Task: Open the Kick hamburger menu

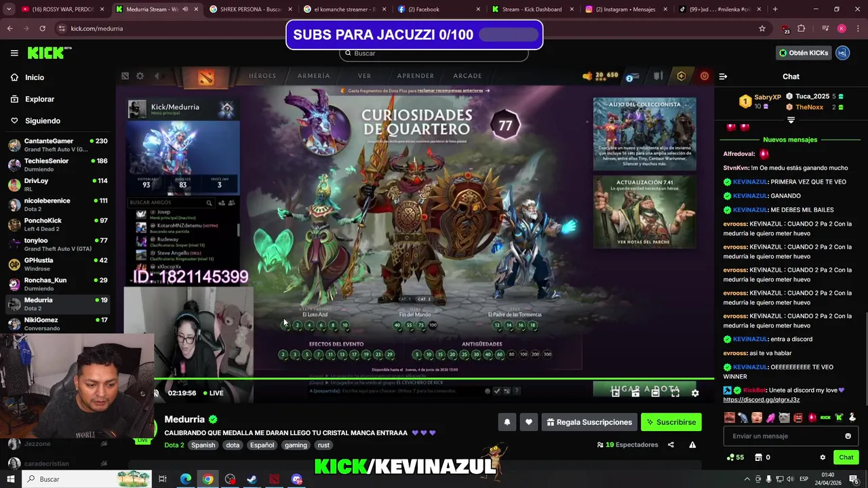Action: (14, 53)
